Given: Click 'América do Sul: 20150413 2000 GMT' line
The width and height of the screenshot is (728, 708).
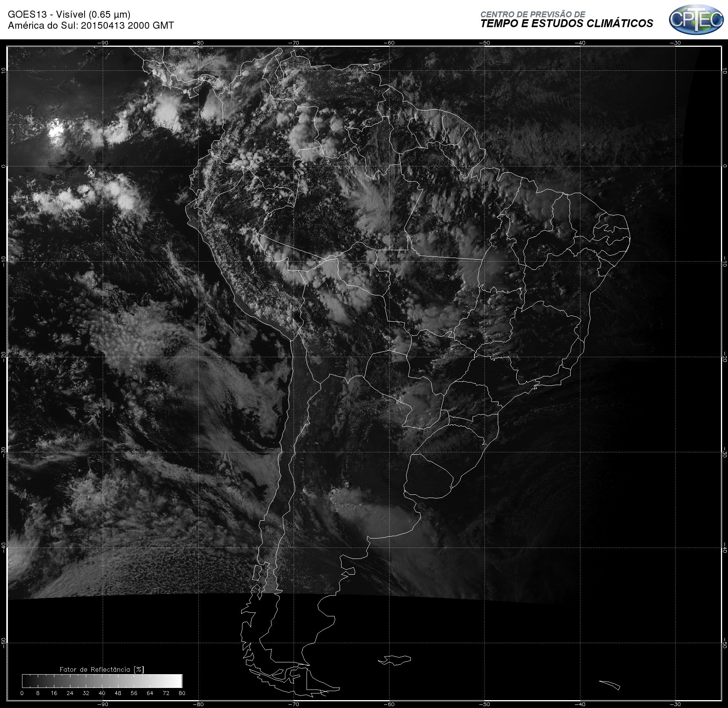Looking at the screenshot, I should point(91,26).
